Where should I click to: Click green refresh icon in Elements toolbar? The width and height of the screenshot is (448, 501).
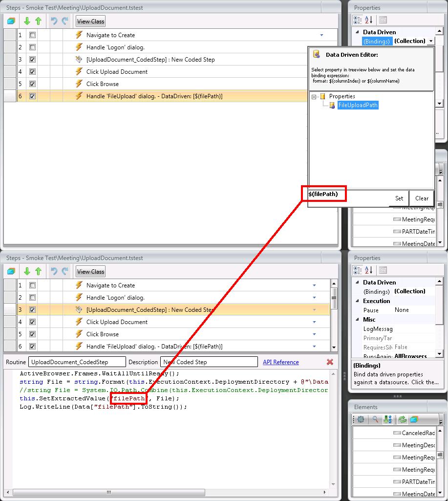pyautogui.click(x=403, y=419)
